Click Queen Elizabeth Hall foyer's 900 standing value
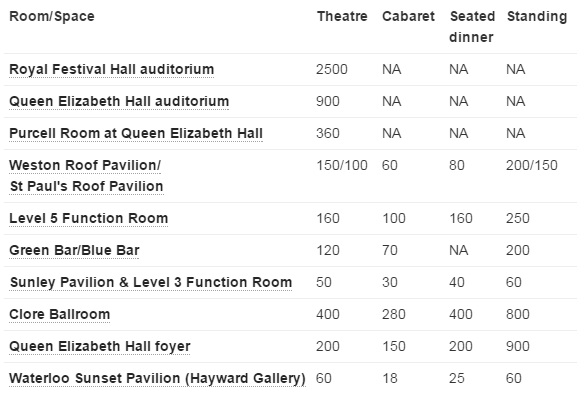 click(x=518, y=347)
